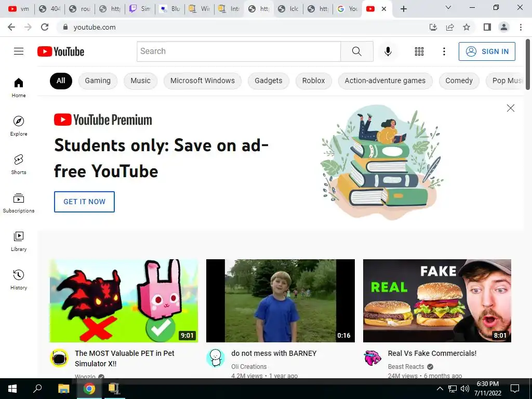This screenshot has width=532, height=399.
Task: Open Explore in sidebar
Action: pos(19,126)
